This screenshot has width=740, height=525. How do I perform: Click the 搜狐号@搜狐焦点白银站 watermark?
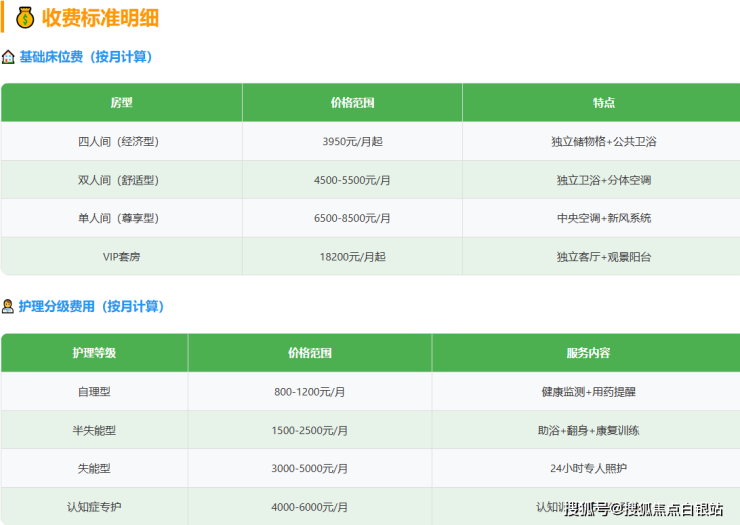pyautogui.click(x=643, y=510)
